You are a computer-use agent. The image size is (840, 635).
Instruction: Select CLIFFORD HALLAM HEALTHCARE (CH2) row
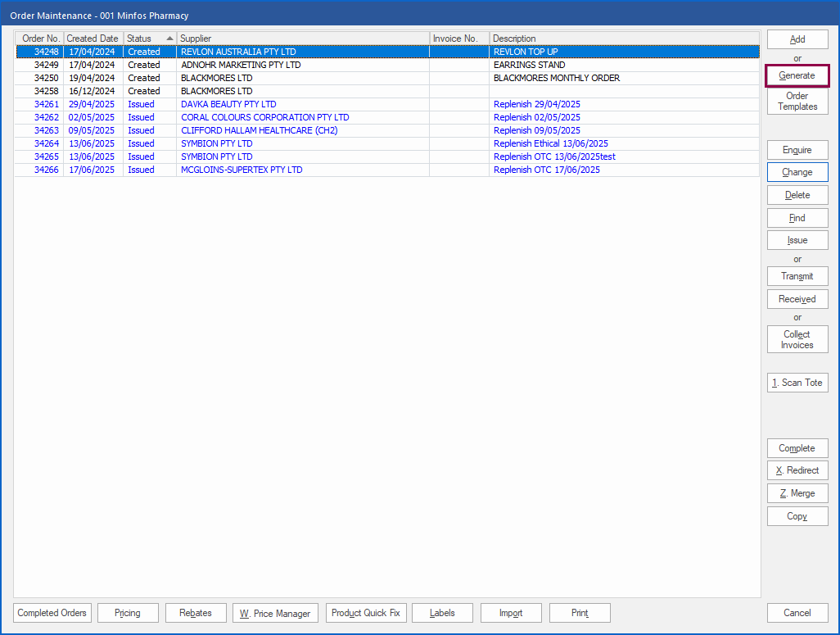387,130
